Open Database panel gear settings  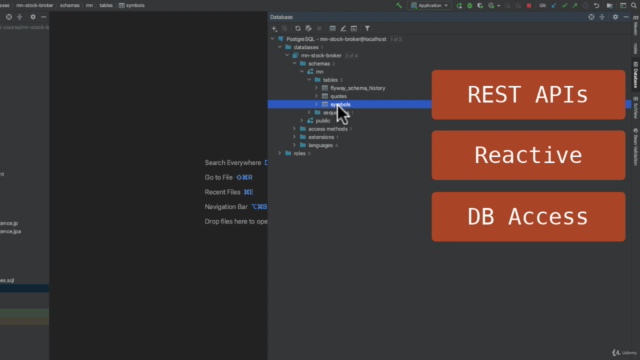(x=615, y=17)
